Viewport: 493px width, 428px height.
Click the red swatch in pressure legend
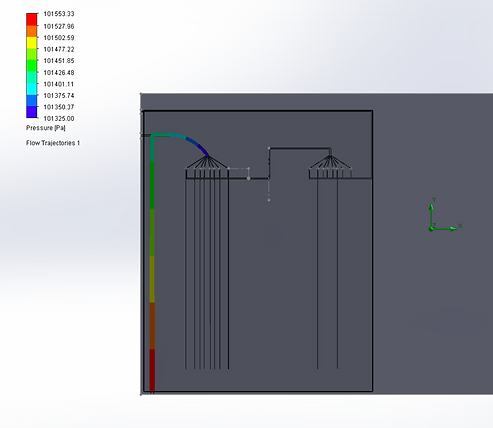(32, 19)
